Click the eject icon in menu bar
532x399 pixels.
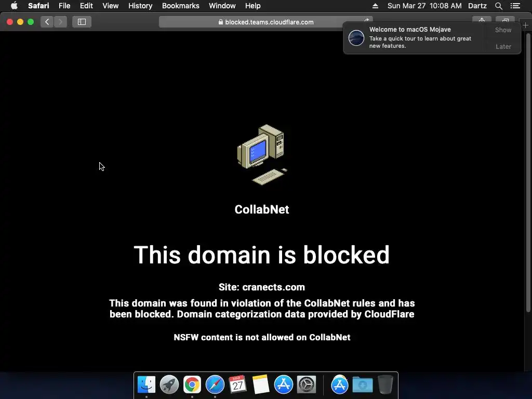point(375,6)
